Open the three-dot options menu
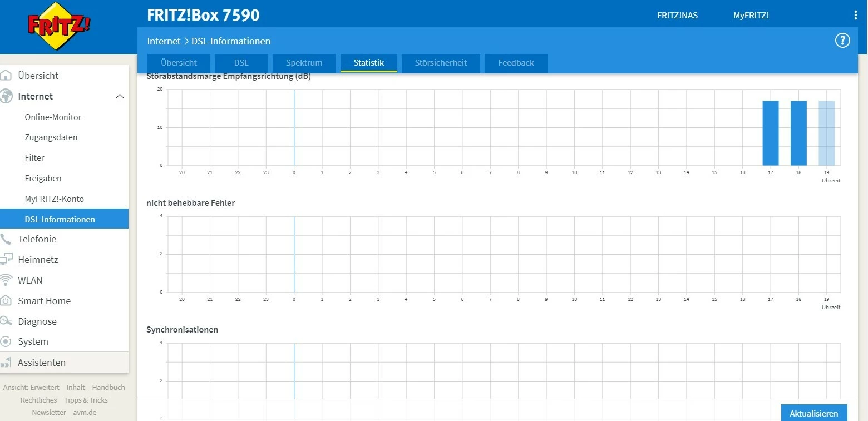 [x=856, y=16]
